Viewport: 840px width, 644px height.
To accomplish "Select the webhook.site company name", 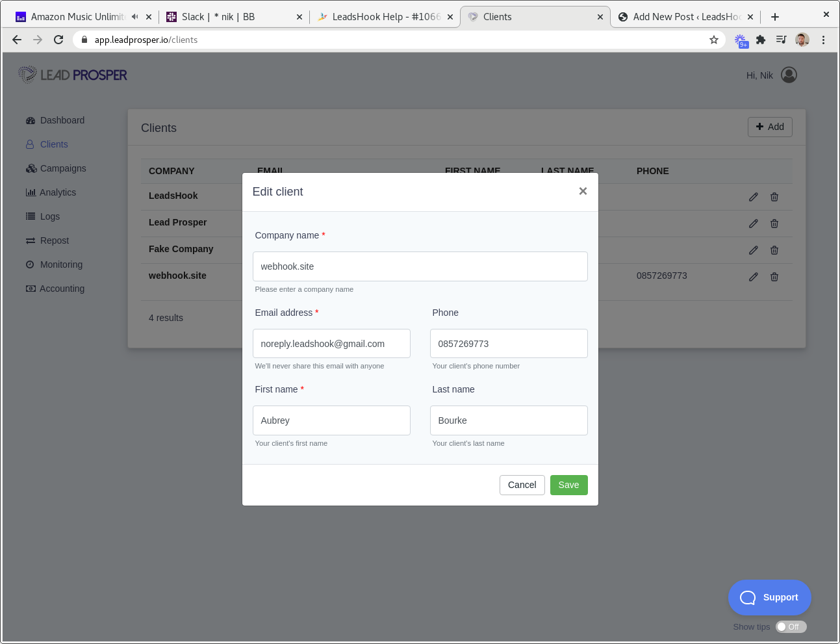I will tap(177, 276).
